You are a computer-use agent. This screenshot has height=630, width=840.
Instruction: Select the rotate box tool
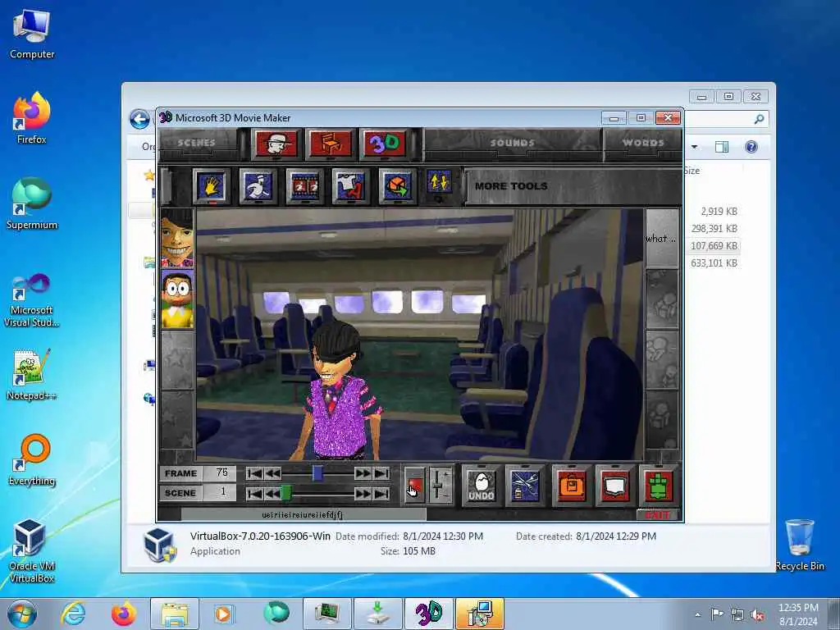tap(397, 186)
